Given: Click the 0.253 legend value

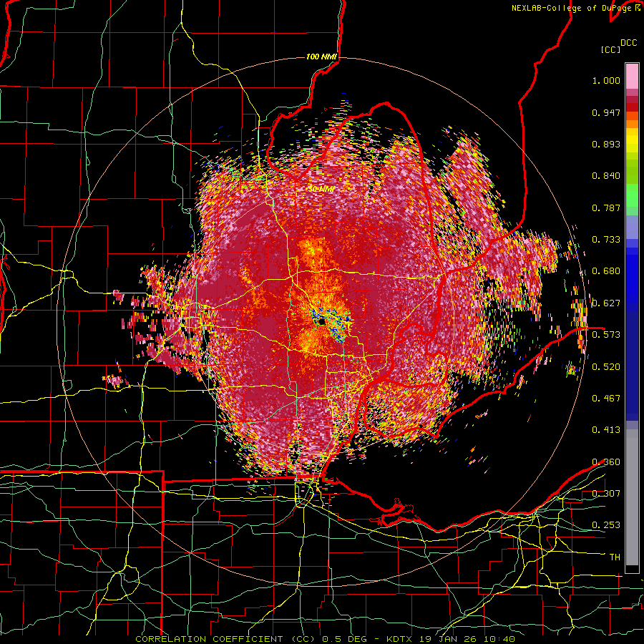Looking at the screenshot, I should coord(606,525).
